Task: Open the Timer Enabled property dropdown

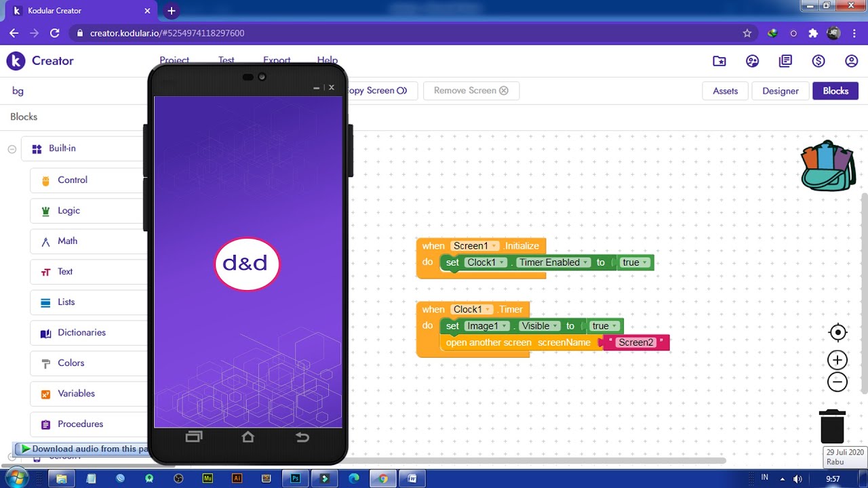Action: [x=553, y=262]
